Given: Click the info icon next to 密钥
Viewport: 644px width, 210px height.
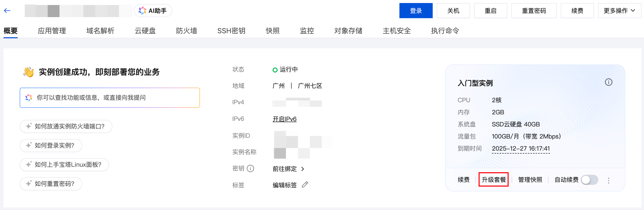Looking at the screenshot, I should coord(250,168).
